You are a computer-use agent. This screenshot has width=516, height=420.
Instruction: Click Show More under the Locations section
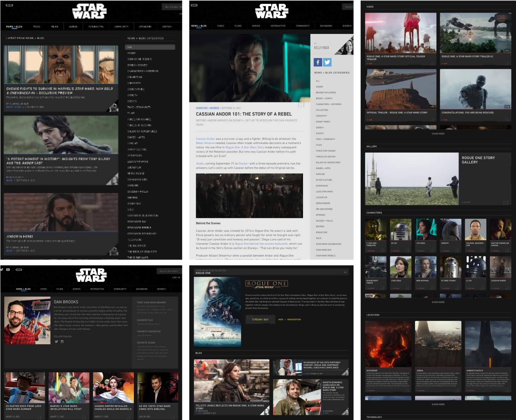tap(438, 404)
